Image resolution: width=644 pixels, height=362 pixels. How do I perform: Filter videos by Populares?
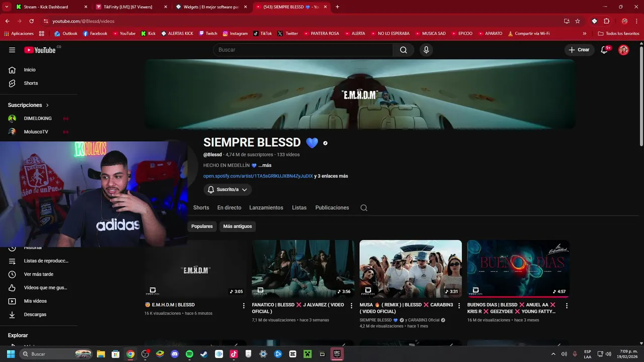click(x=202, y=226)
